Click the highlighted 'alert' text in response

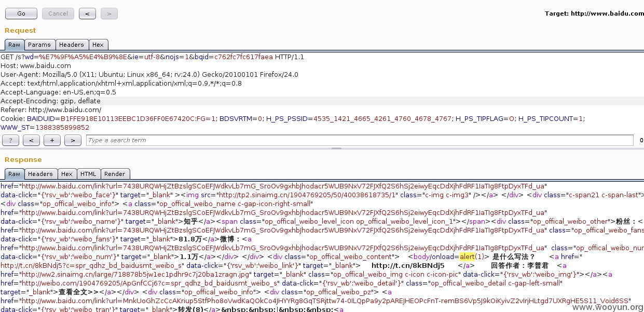(x=468, y=256)
